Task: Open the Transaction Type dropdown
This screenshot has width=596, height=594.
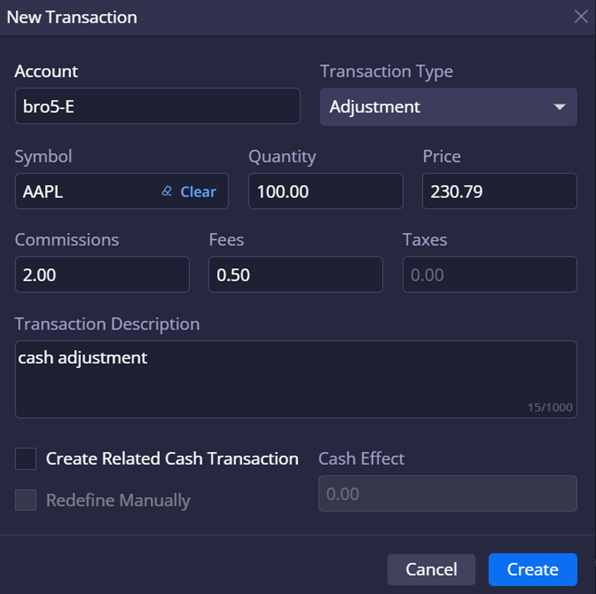Action: pos(449,107)
